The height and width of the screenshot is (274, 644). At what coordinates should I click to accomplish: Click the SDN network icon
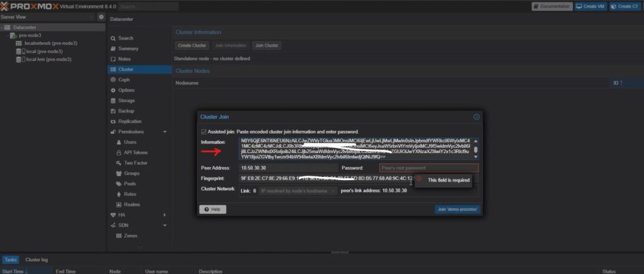pyautogui.click(x=113, y=225)
